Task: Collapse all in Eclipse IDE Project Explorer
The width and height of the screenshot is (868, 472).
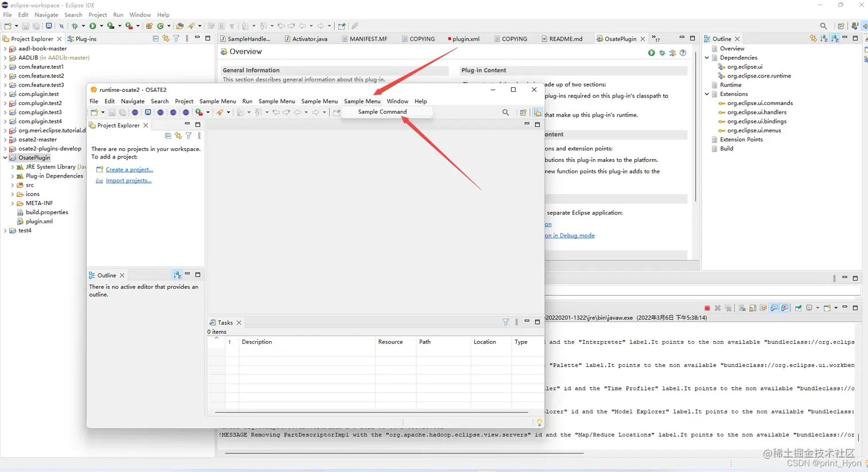Action: pyautogui.click(x=156, y=38)
